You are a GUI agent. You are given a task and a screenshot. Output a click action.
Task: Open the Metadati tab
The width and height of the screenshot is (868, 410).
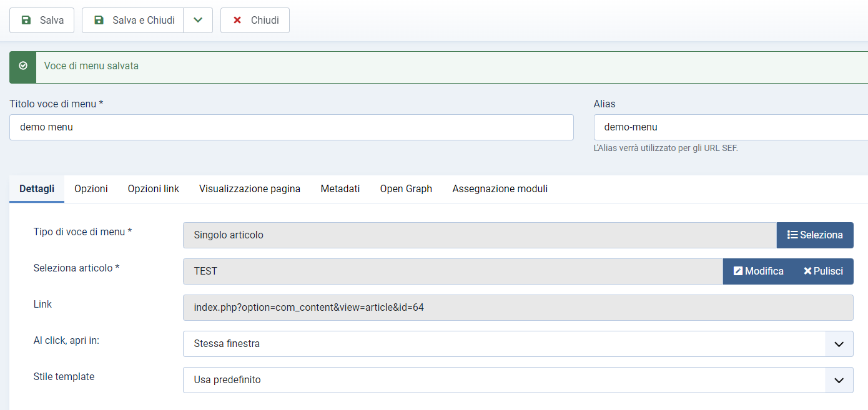point(340,188)
